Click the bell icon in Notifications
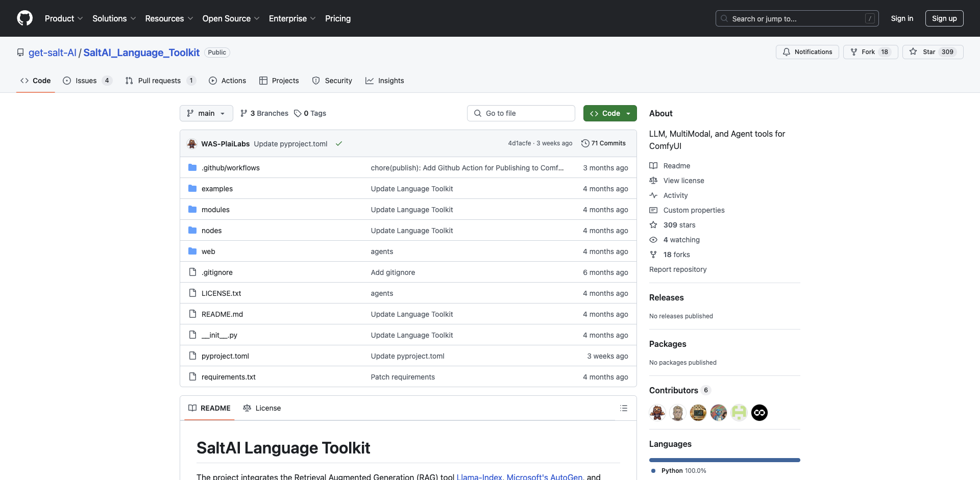 (x=787, y=52)
